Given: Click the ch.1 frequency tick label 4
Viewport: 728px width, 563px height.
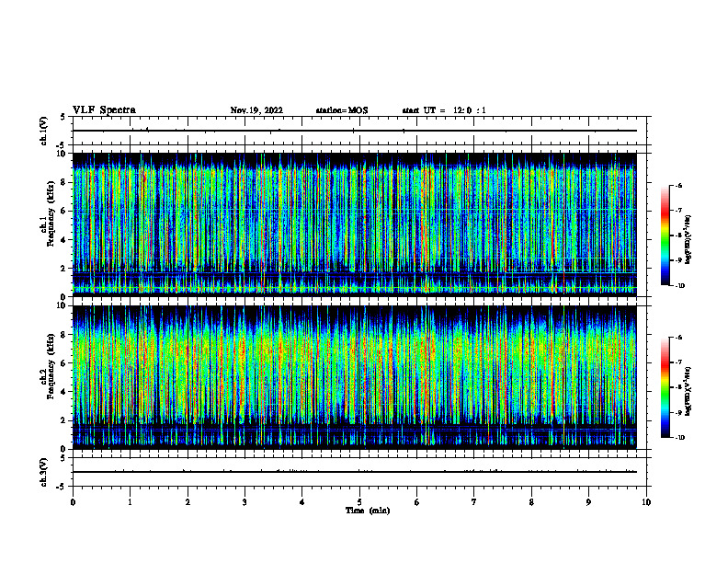Looking at the screenshot, I should coord(63,240).
